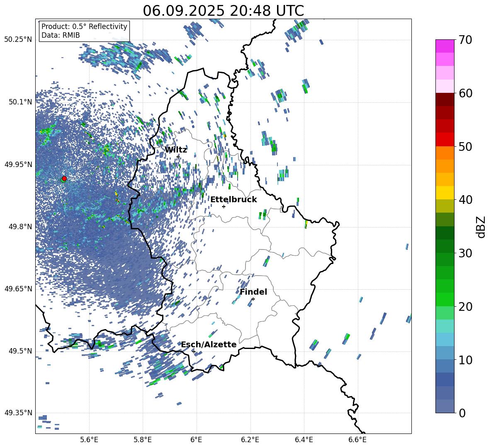Click the dark maroon colorbar segment below 60
491x448 pixels.
(x=445, y=99)
